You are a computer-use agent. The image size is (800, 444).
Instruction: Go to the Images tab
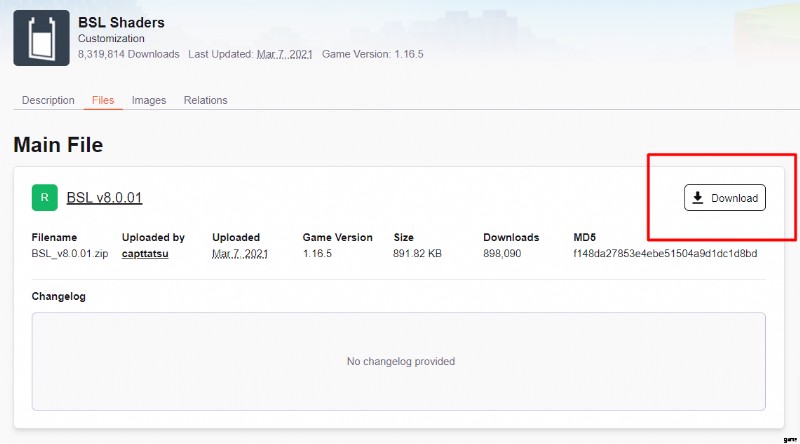coord(149,100)
